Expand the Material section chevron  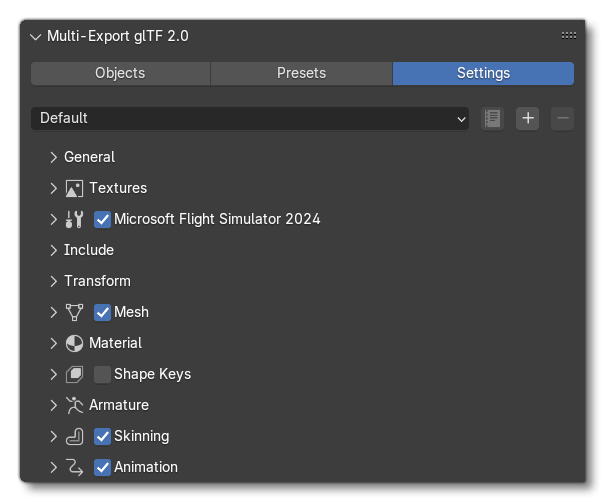coord(53,343)
